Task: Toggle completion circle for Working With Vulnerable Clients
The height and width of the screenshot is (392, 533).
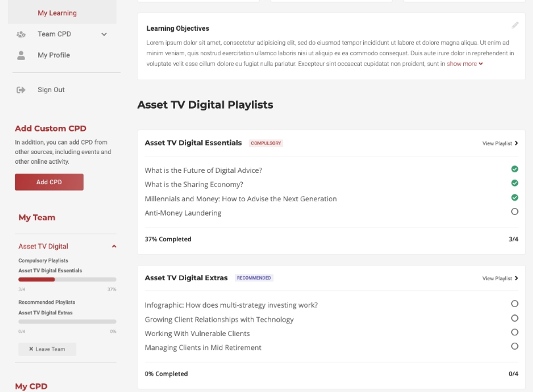Action: tap(515, 332)
